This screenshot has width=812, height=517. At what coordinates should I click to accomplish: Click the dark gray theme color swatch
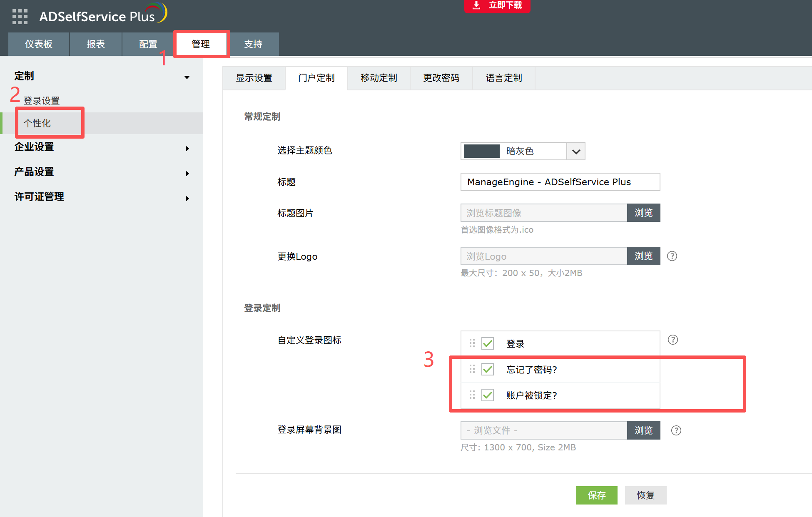click(482, 151)
